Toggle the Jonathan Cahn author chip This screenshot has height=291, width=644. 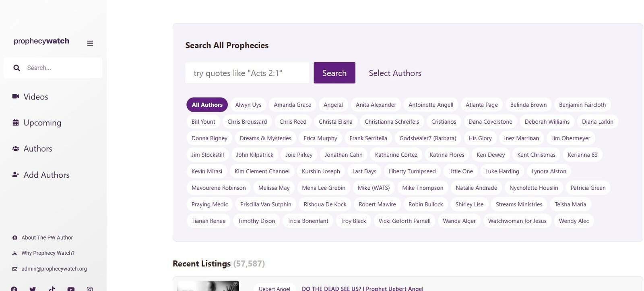[x=344, y=155]
